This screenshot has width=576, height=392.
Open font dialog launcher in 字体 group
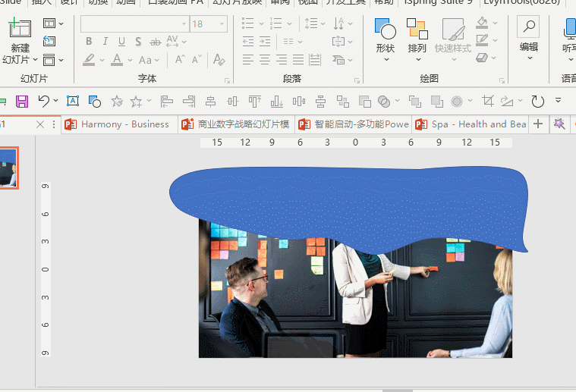pyautogui.click(x=227, y=80)
